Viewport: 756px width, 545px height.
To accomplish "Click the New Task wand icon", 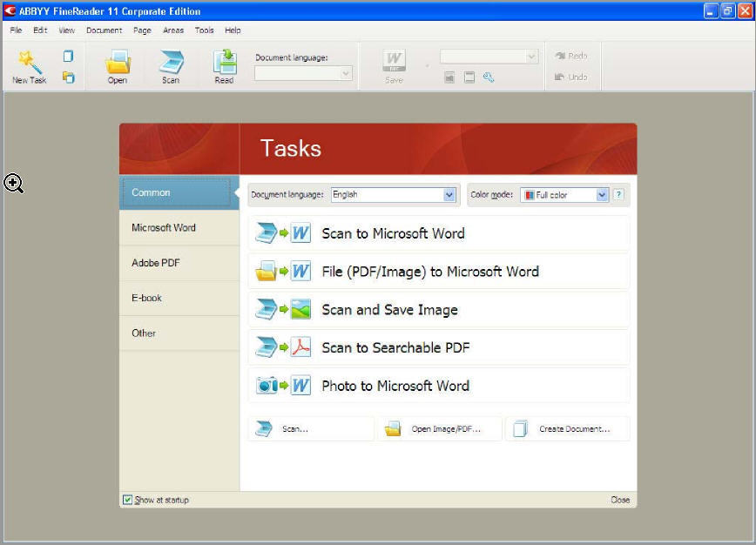I will point(29,62).
